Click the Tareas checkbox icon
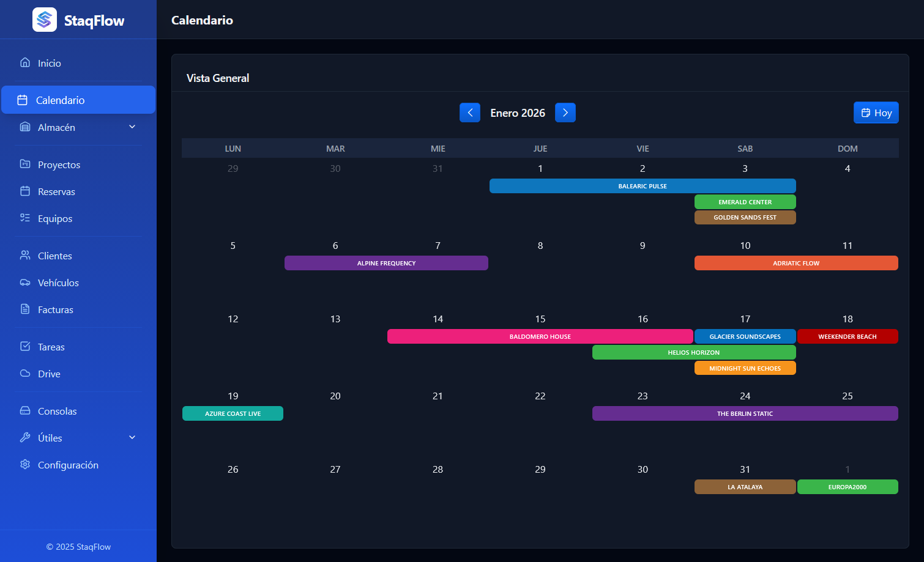The image size is (924, 562). point(24,347)
